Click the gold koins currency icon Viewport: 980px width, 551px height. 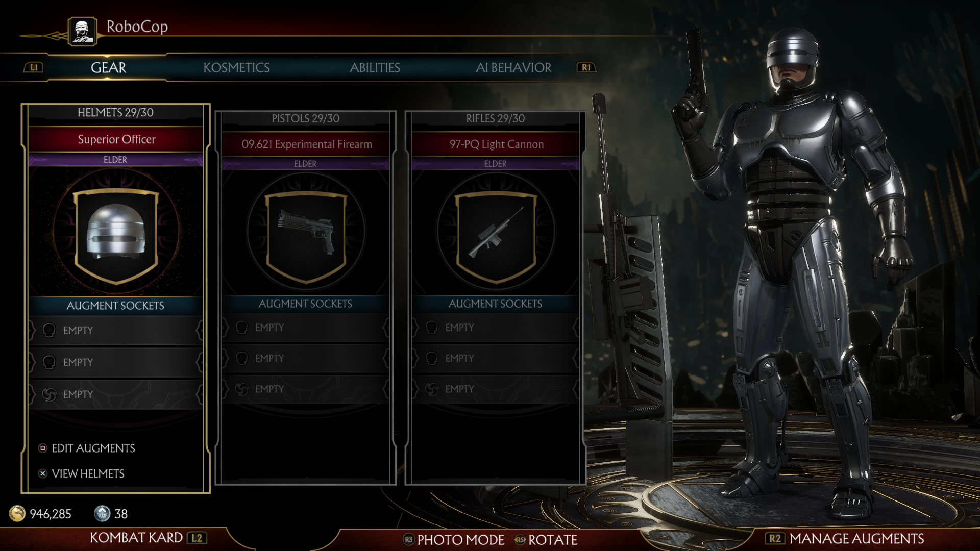click(17, 513)
